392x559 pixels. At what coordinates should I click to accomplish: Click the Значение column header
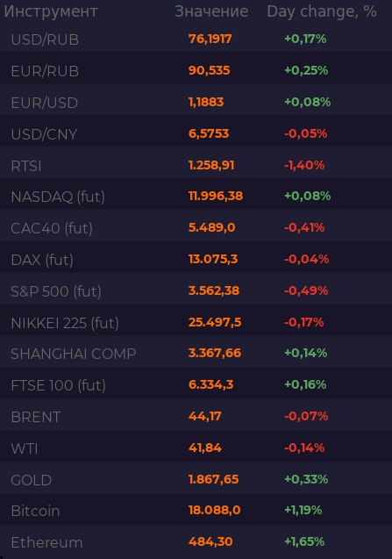(211, 11)
